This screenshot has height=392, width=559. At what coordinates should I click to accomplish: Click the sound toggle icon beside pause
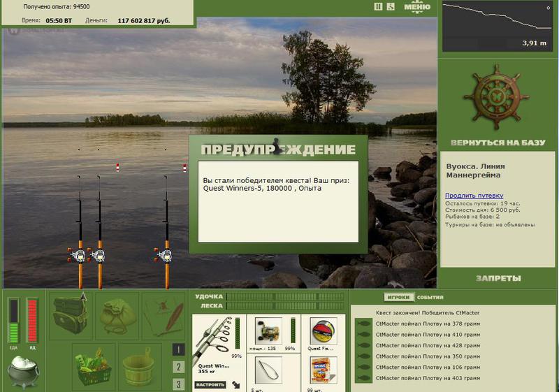tap(391, 6)
